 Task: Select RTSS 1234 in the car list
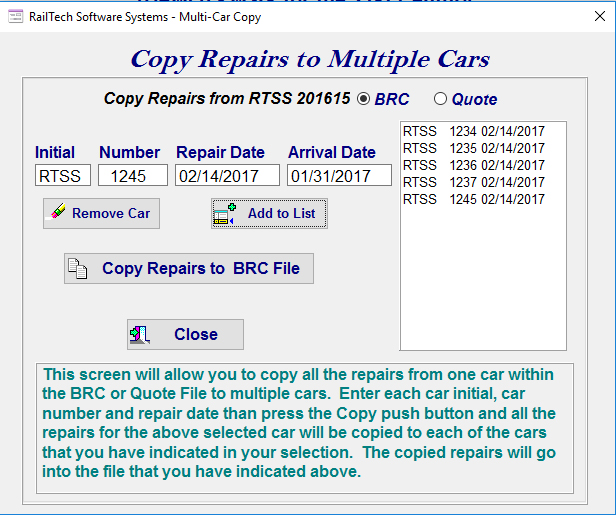[473, 131]
